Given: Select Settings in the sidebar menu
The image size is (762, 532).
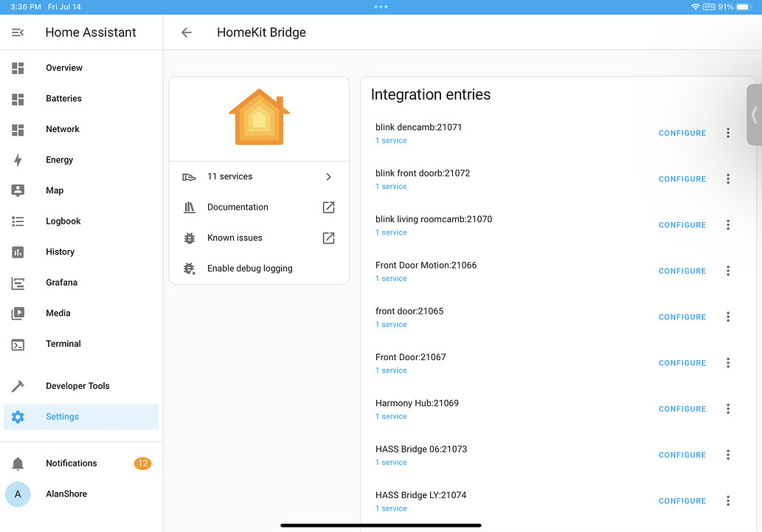Looking at the screenshot, I should [x=62, y=416].
